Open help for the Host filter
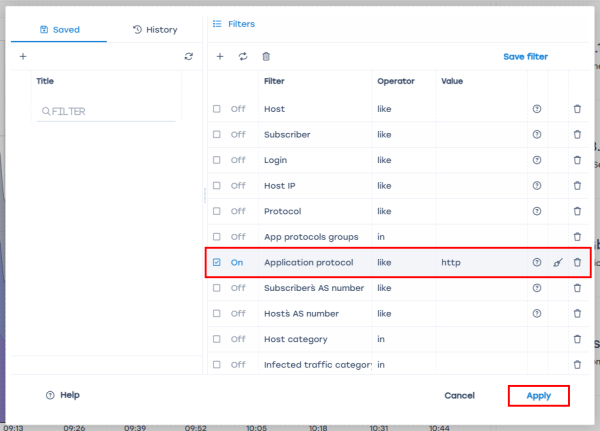Screen dimensions: 600x431 (537, 108)
